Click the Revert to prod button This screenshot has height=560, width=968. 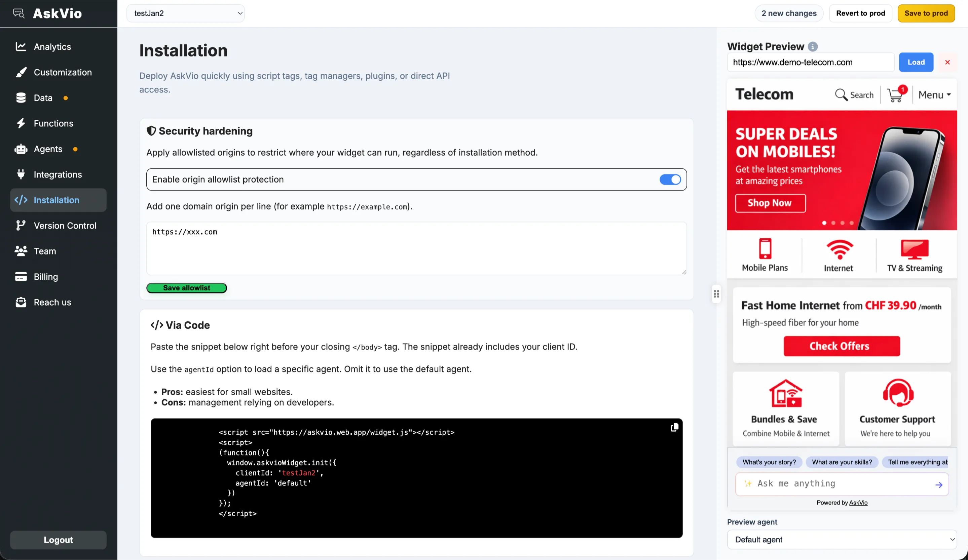[860, 13]
